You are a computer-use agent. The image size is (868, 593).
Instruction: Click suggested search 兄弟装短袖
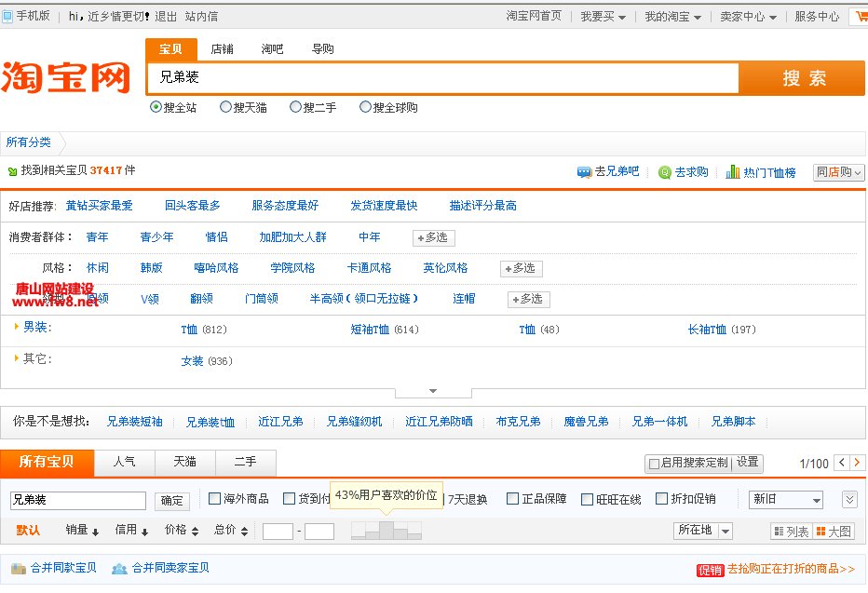click(x=134, y=422)
